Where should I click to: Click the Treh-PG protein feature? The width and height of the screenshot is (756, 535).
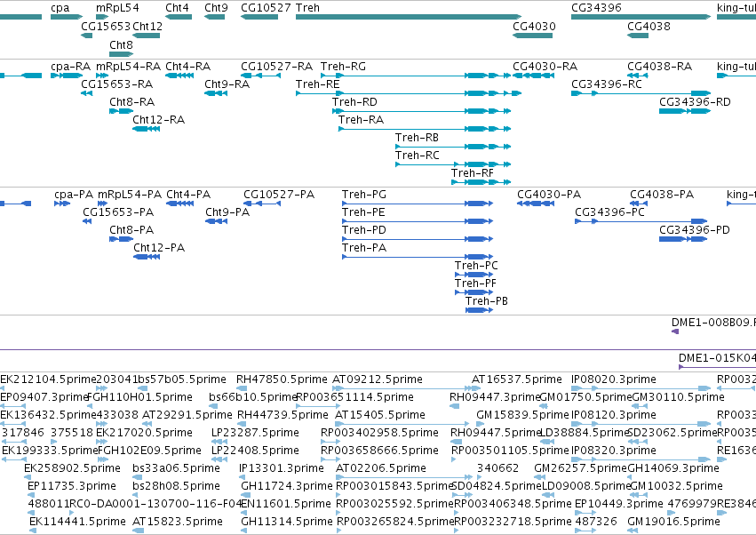[418, 204]
